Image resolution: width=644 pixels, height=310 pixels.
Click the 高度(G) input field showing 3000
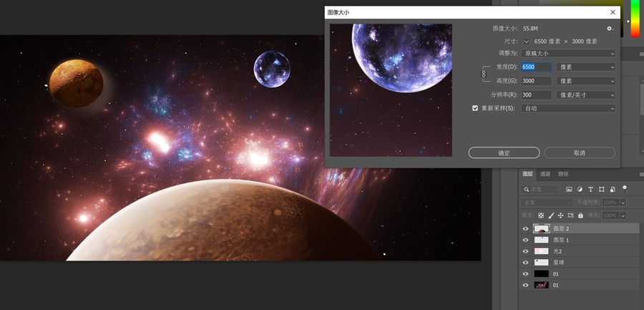point(537,81)
